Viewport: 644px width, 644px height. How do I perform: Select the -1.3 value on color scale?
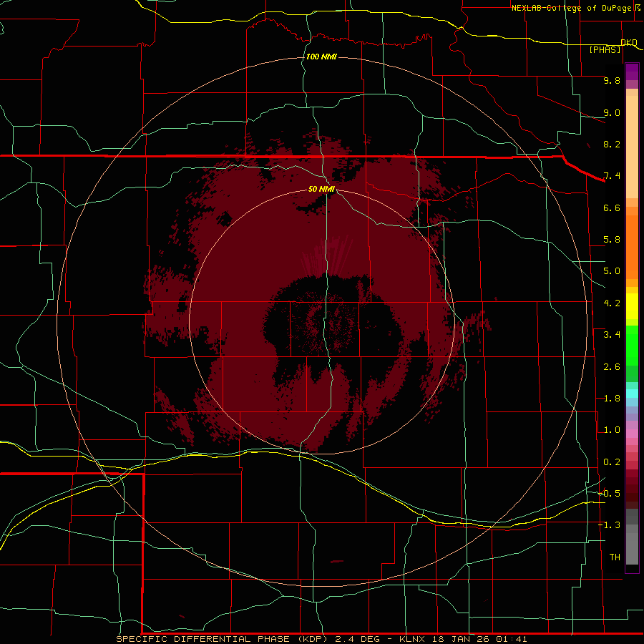tap(609, 525)
